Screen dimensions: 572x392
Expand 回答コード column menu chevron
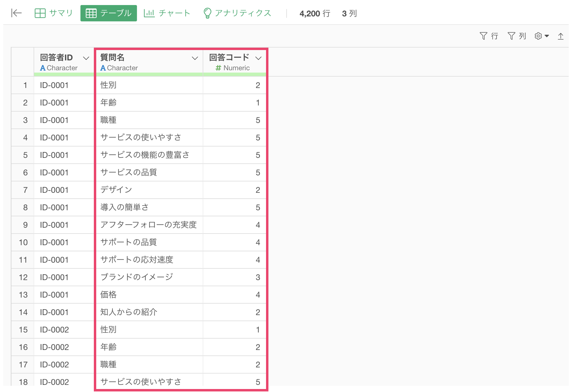258,58
